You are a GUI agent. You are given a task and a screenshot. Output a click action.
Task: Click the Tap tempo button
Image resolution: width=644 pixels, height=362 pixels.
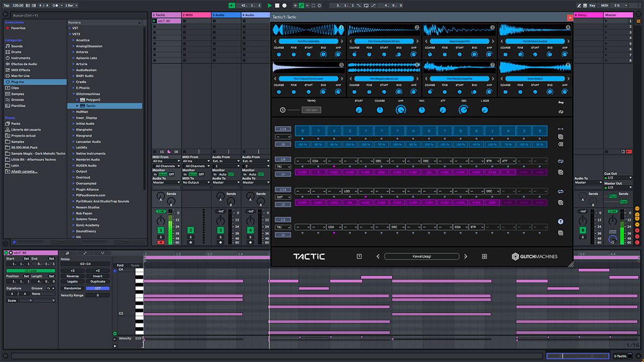point(6,5)
